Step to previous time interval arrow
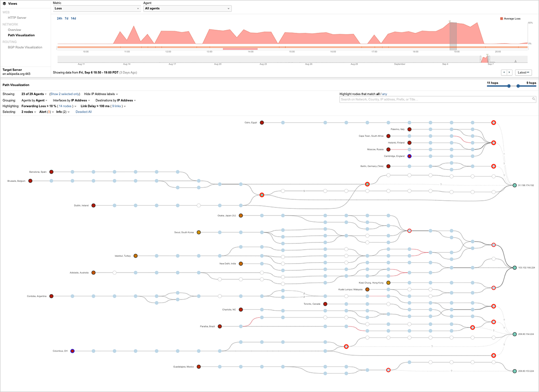The height and width of the screenshot is (392, 539). 504,72
